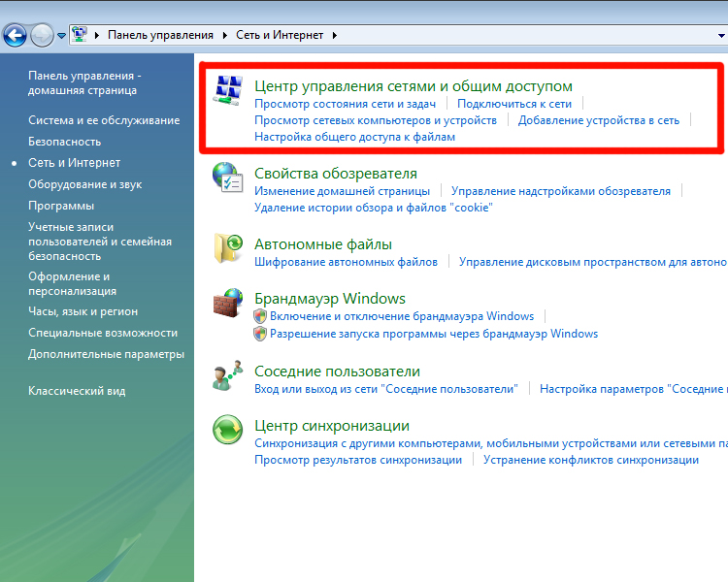This screenshot has width=728, height=582.
Task: Select the Сеть и Интернет breadcrumb
Action: click(x=280, y=35)
